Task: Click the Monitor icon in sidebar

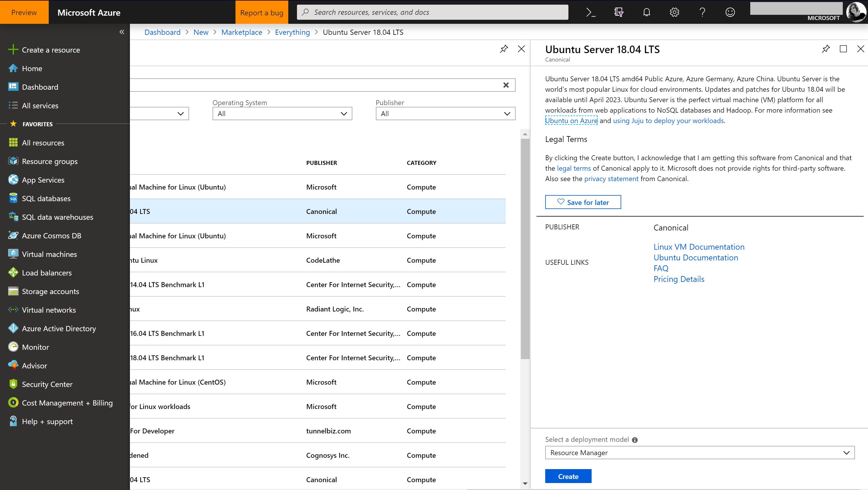Action: pos(13,347)
